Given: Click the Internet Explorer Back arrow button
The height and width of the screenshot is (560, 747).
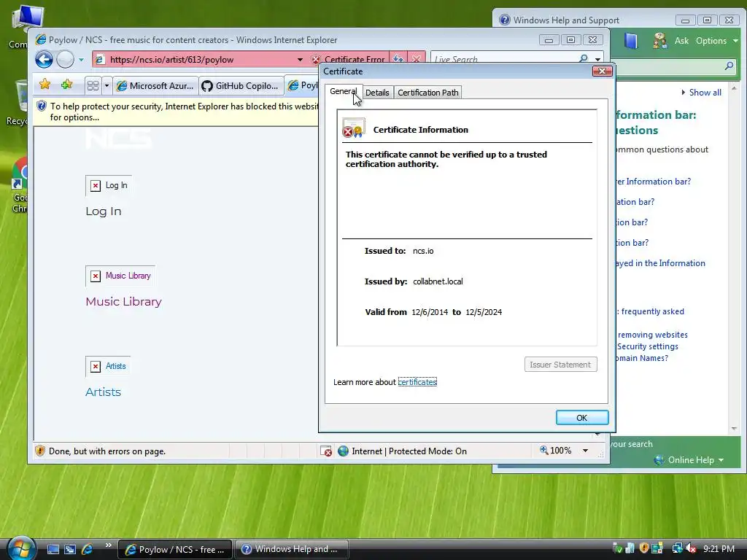Looking at the screenshot, I should tap(44, 60).
